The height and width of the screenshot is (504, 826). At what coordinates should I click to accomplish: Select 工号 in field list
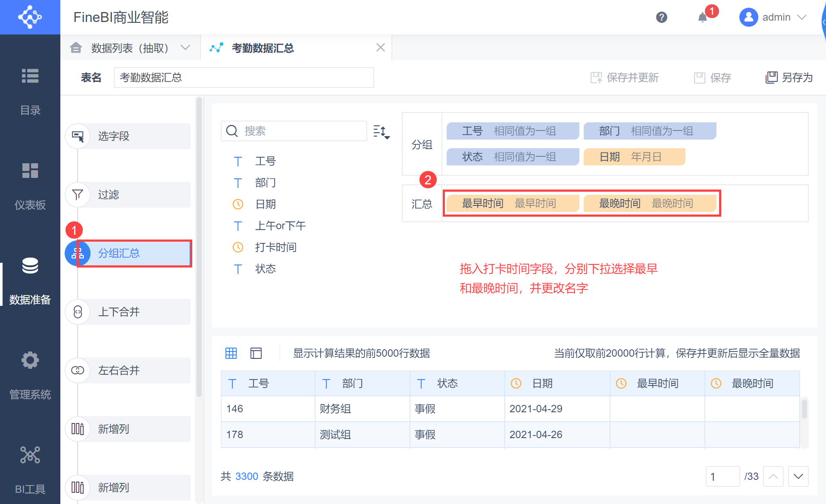tap(266, 161)
